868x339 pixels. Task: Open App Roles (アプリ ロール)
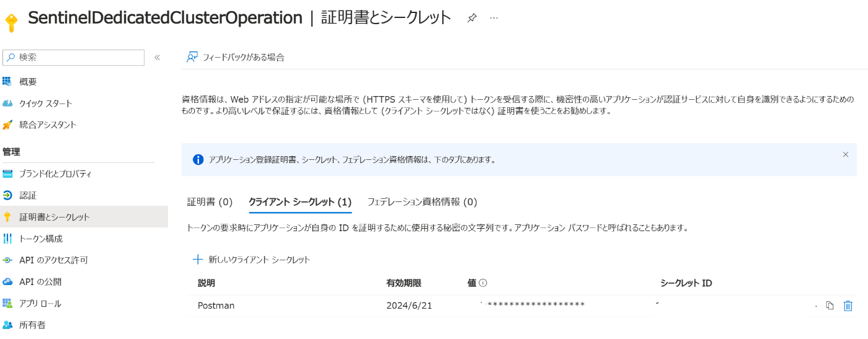40,304
